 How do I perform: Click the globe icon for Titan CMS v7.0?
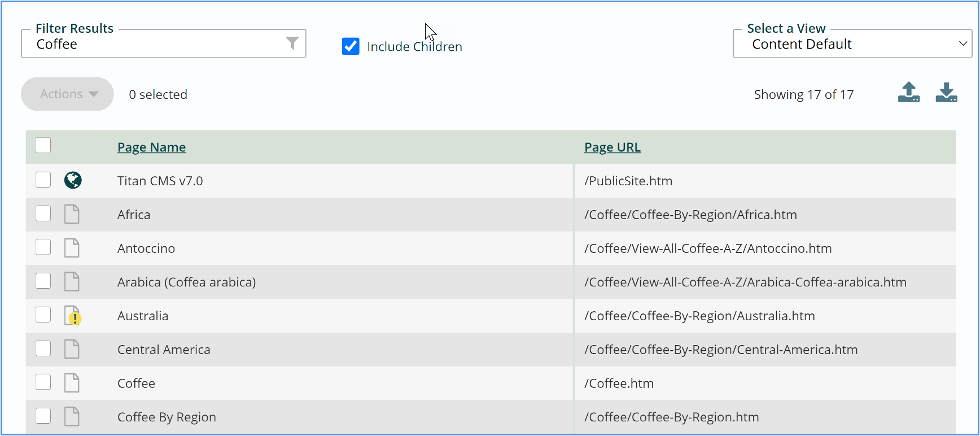point(73,180)
